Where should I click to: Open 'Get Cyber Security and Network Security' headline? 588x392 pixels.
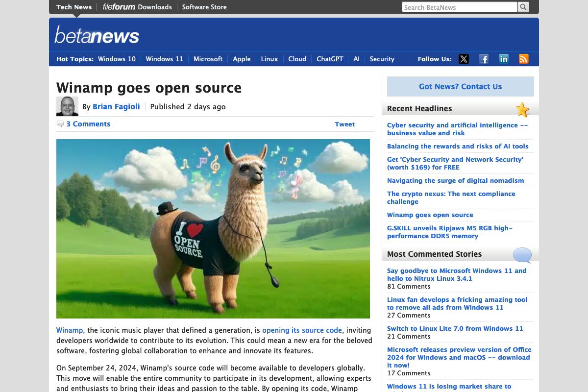(455, 163)
